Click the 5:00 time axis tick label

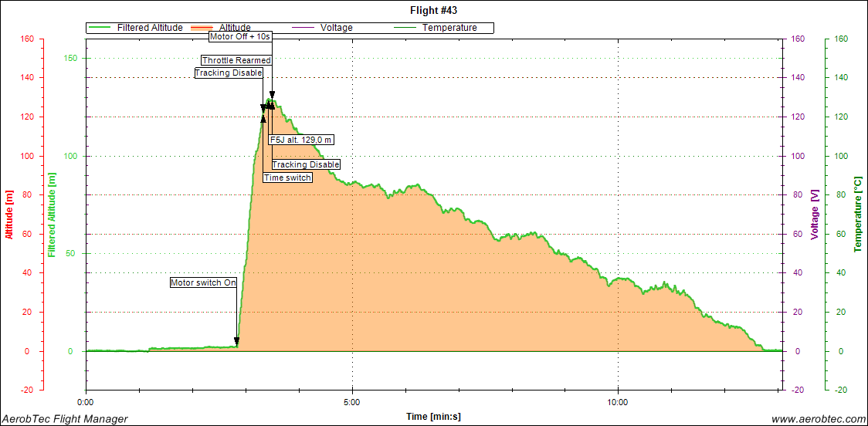pos(352,402)
